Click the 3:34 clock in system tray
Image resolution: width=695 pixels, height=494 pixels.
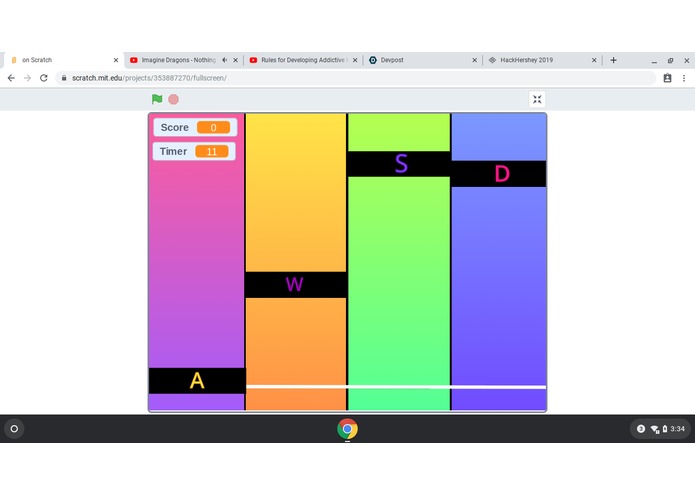tap(677, 429)
